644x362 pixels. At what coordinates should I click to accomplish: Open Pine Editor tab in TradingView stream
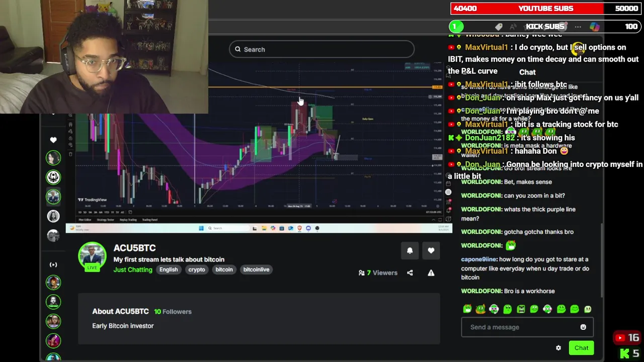coord(85,220)
